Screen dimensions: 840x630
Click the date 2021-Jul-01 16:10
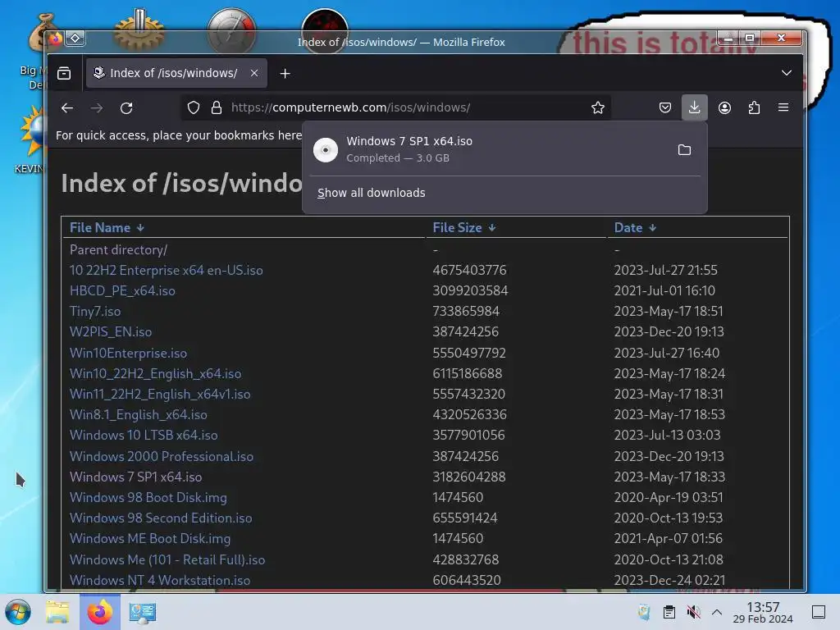tap(664, 291)
